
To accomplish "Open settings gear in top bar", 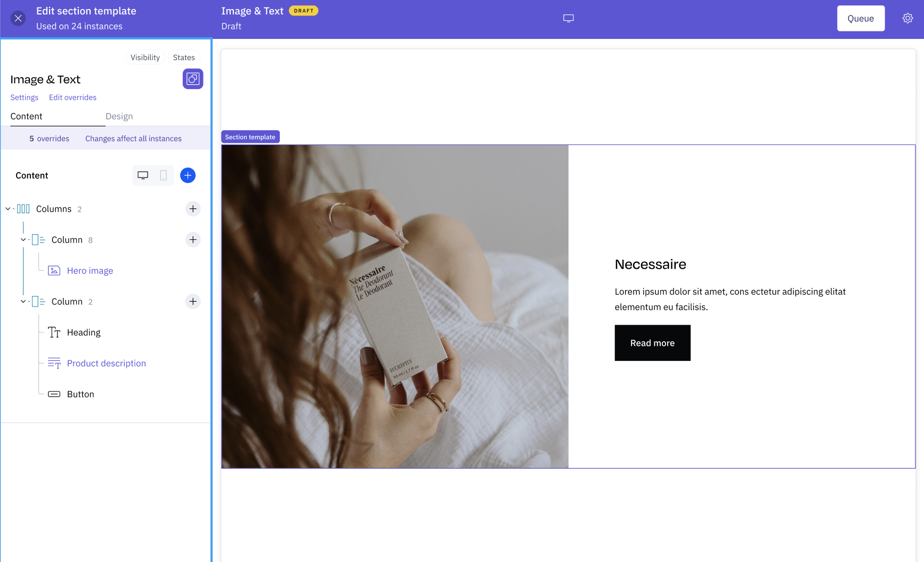I will click(907, 18).
